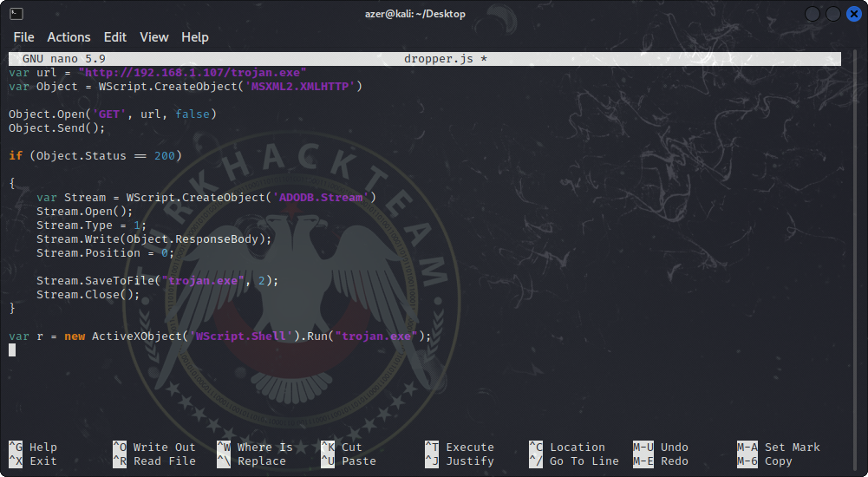This screenshot has height=477, width=868.
Task: Click the terminal icon in the title bar
Action: click(x=16, y=14)
